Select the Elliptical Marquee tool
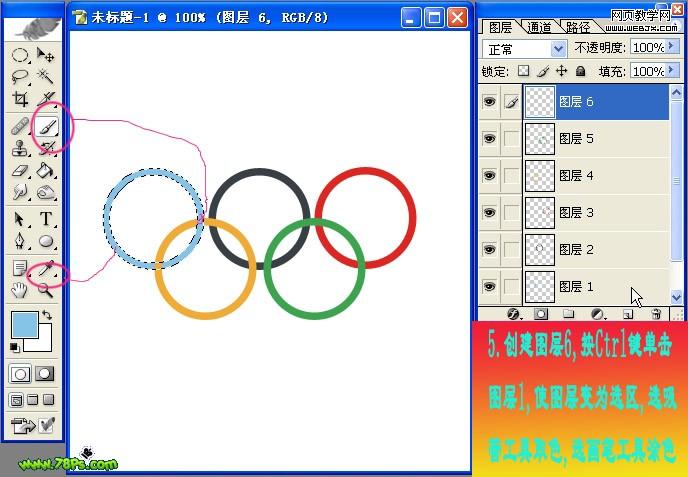 [x=20, y=55]
